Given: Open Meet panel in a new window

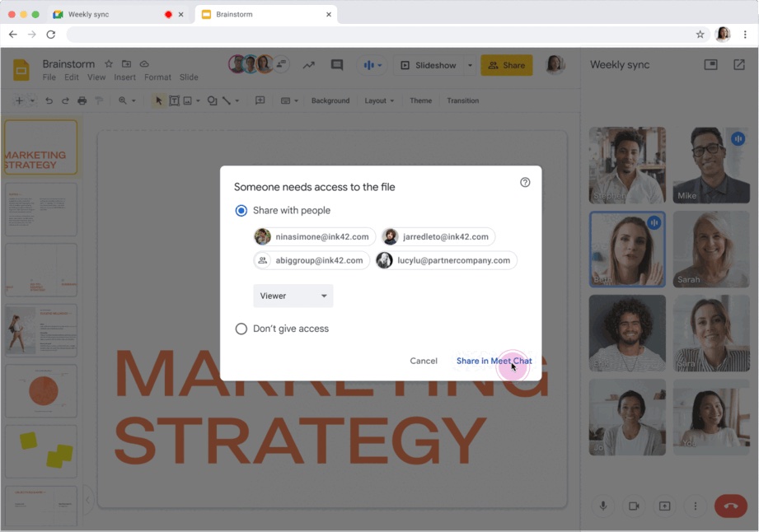Looking at the screenshot, I should click(x=738, y=65).
